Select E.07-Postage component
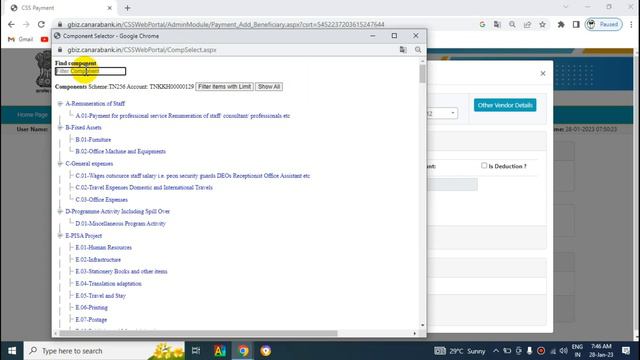The image size is (640, 360). pos(91,320)
